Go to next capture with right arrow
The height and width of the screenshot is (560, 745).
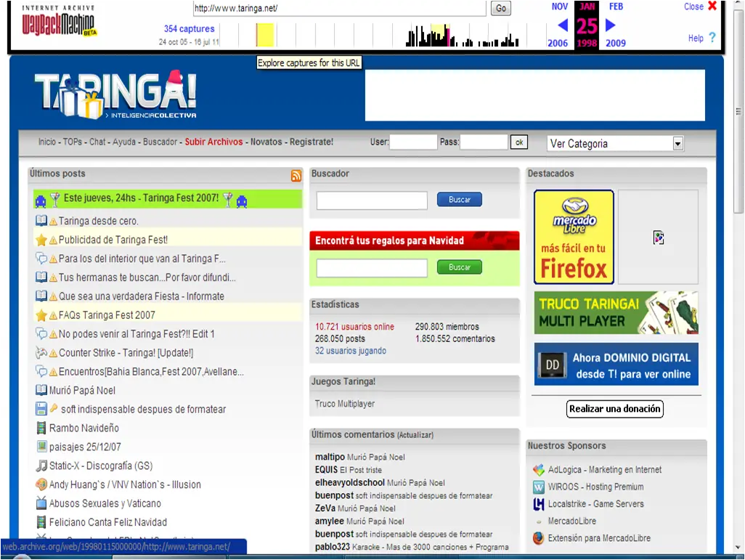click(x=611, y=25)
